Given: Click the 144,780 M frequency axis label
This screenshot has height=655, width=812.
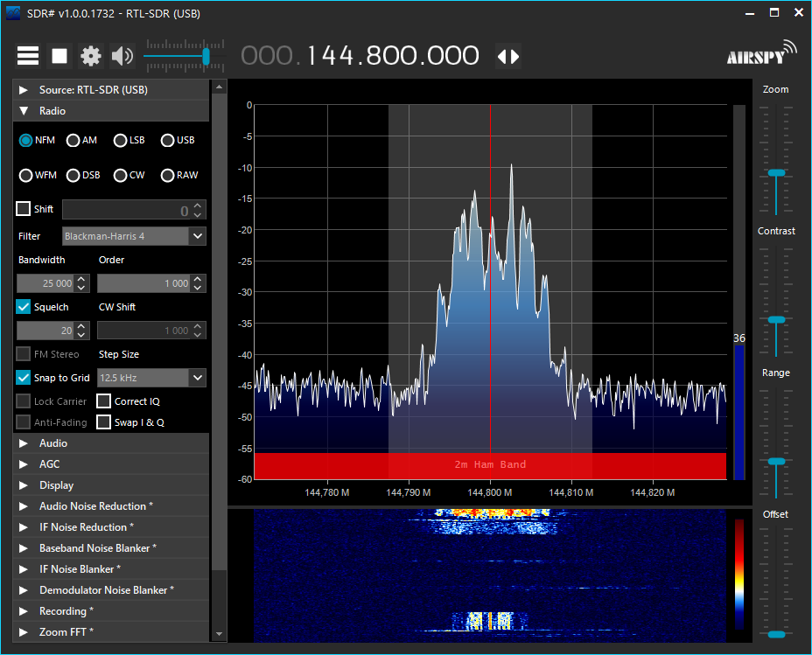Looking at the screenshot, I should [326, 492].
